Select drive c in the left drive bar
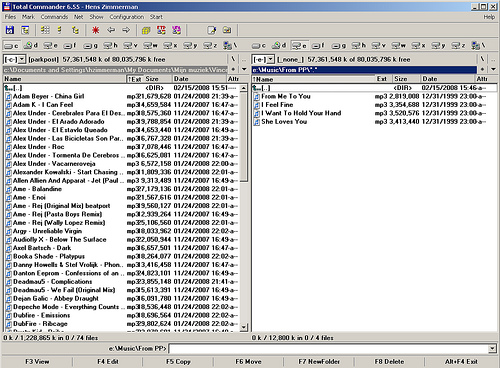 12,45
